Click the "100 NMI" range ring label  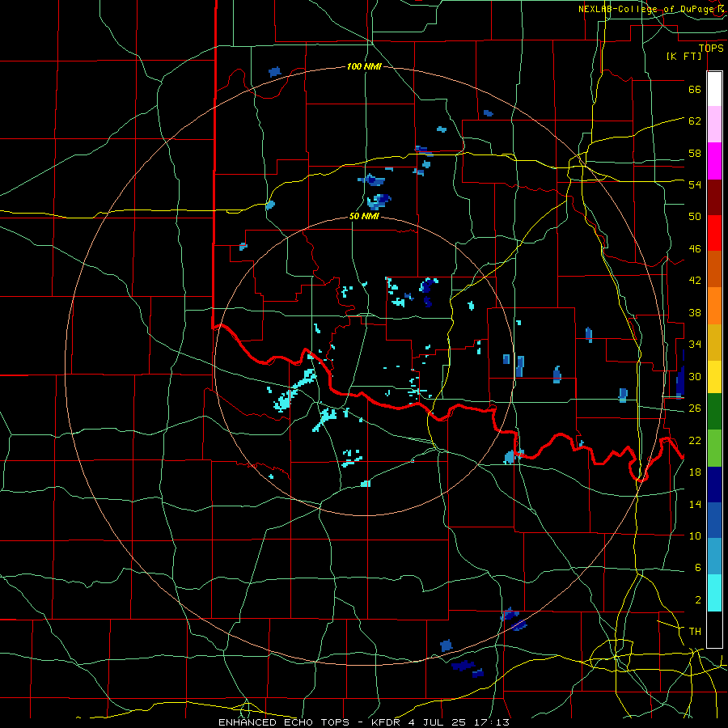coord(364,67)
